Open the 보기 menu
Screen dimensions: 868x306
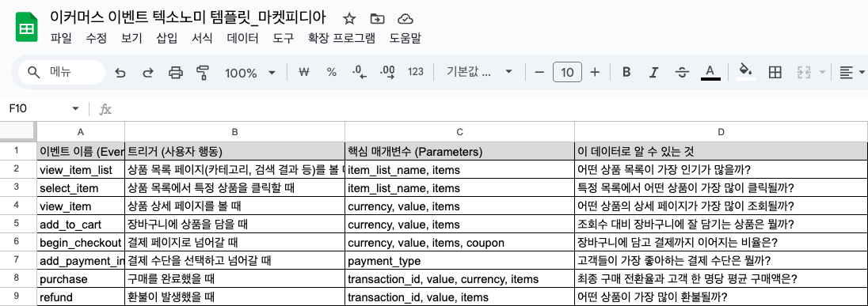click(x=131, y=38)
